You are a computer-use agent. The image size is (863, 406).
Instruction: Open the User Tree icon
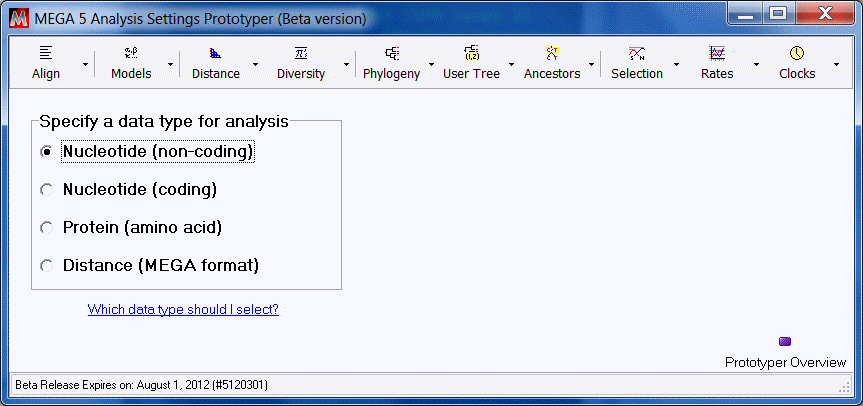click(472, 53)
